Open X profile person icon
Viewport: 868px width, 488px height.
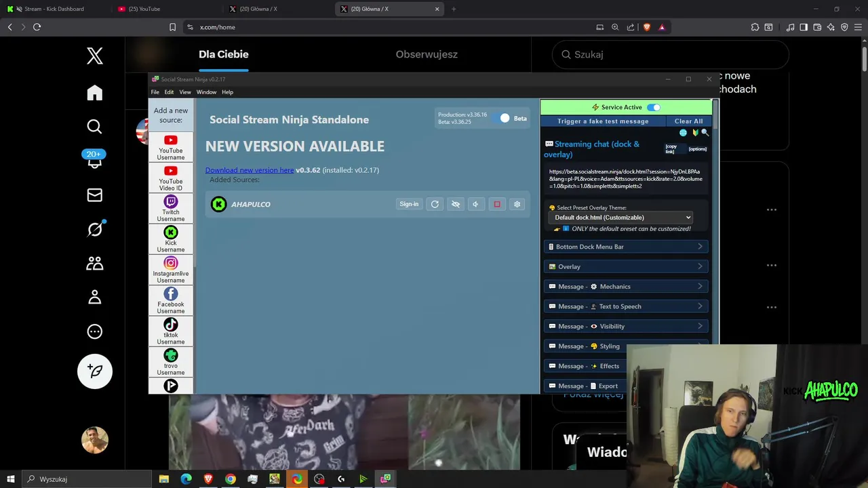click(94, 297)
